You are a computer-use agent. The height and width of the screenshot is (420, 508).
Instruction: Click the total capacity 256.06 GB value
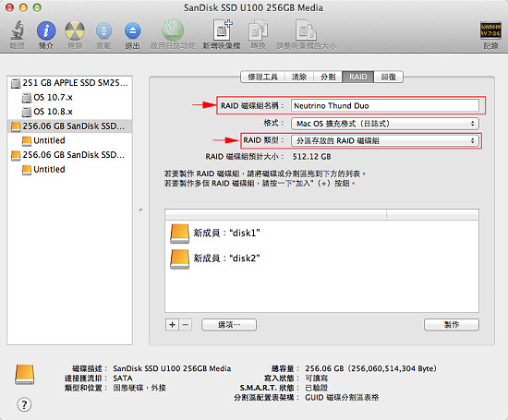tap(370, 368)
